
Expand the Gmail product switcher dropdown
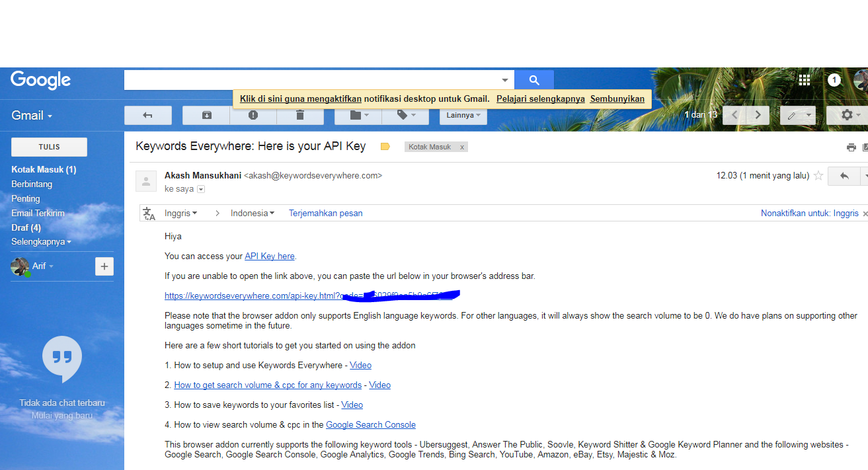pyautogui.click(x=32, y=116)
